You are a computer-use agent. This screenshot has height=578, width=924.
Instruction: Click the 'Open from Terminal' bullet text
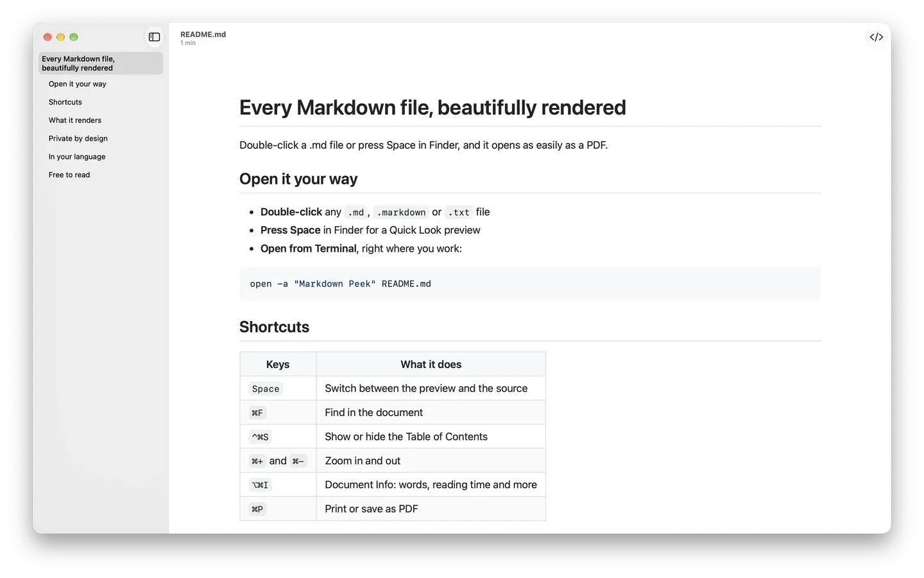click(x=309, y=249)
